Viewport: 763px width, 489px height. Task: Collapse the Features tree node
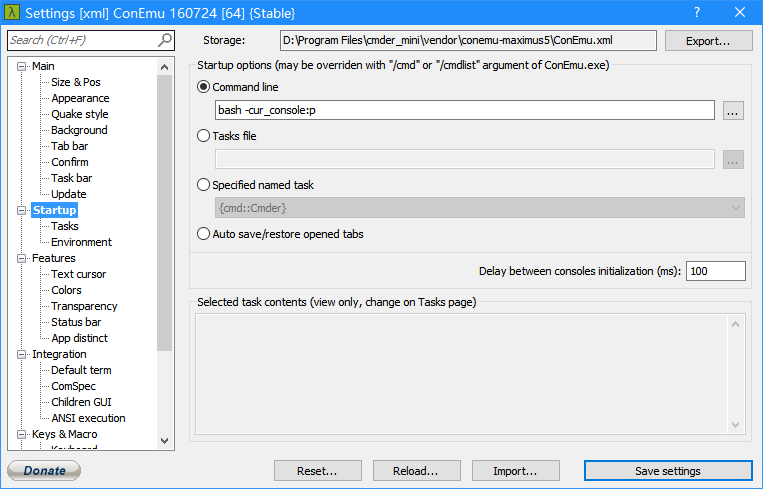22,258
